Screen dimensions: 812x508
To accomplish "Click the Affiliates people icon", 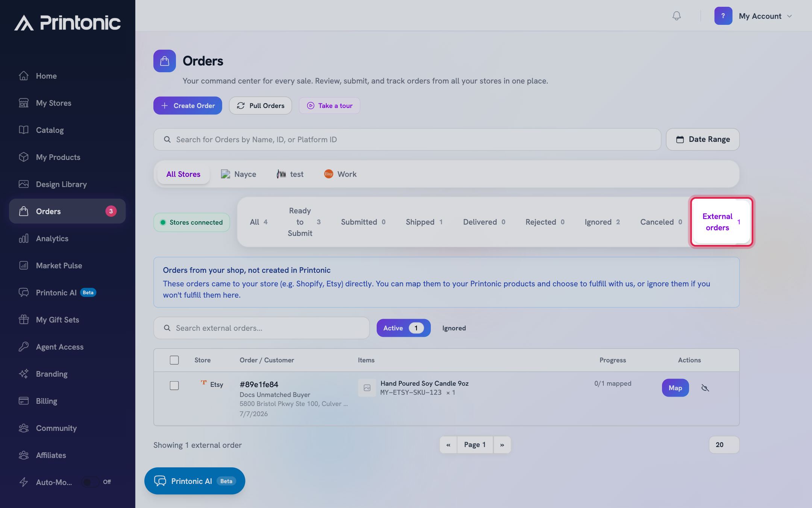I will point(24,455).
